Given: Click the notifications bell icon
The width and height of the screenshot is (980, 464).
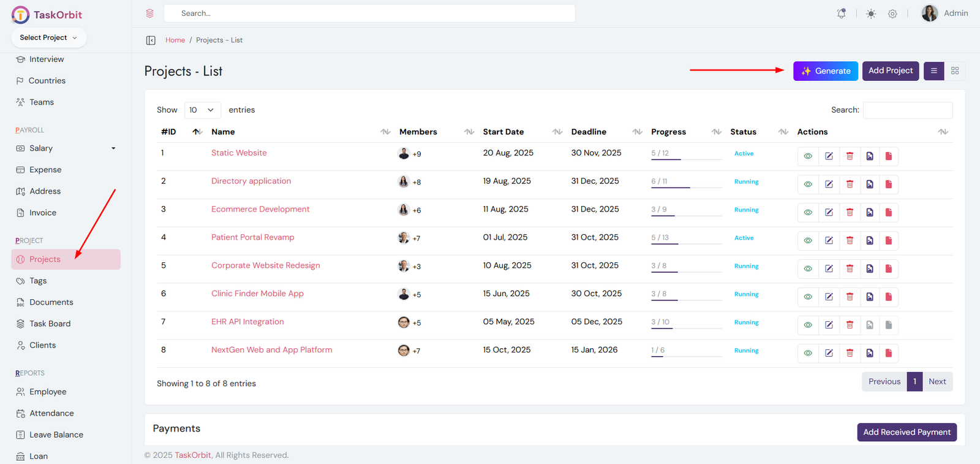Looking at the screenshot, I should (x=842, y=13).
